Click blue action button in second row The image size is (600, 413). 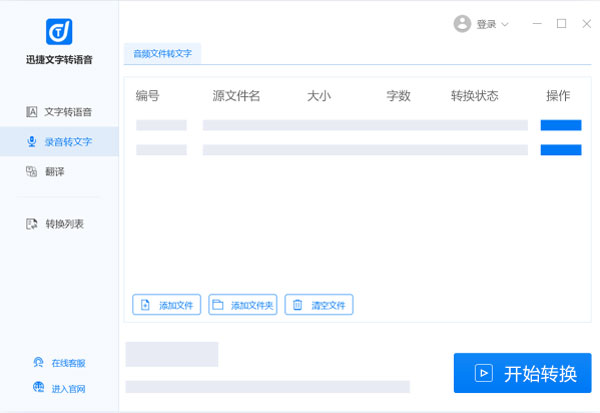pos(560,150)
